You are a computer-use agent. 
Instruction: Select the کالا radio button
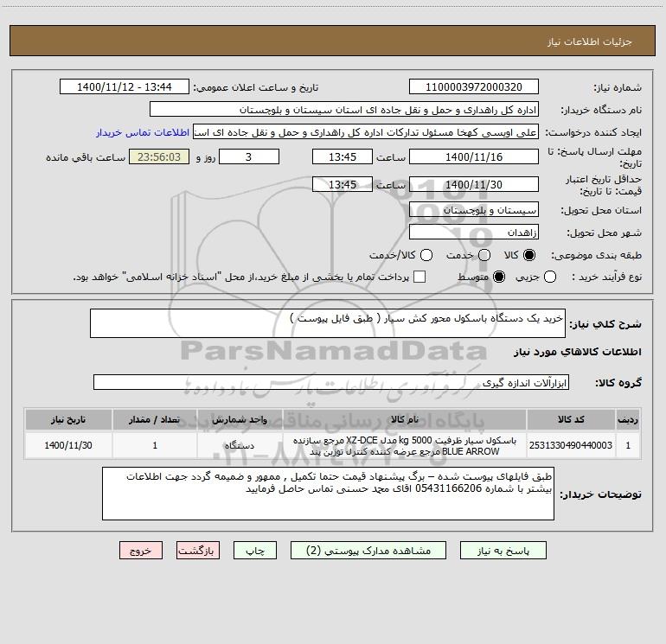click(529, 255)
